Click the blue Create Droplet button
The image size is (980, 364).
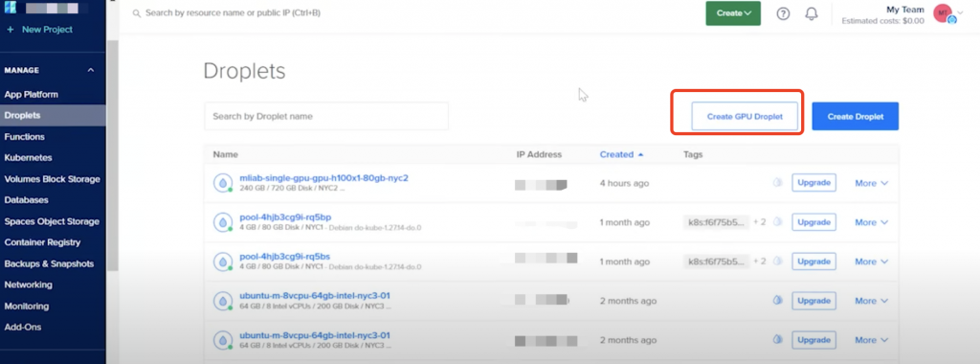tap(855, 116)
